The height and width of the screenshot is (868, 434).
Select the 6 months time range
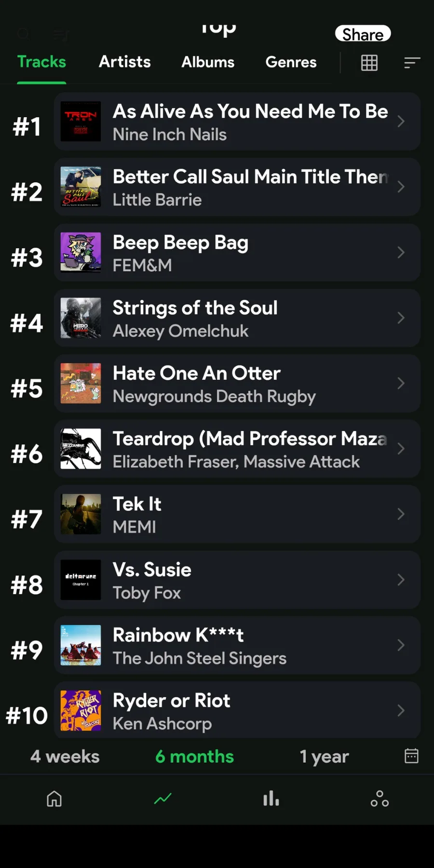click(194, 756)
